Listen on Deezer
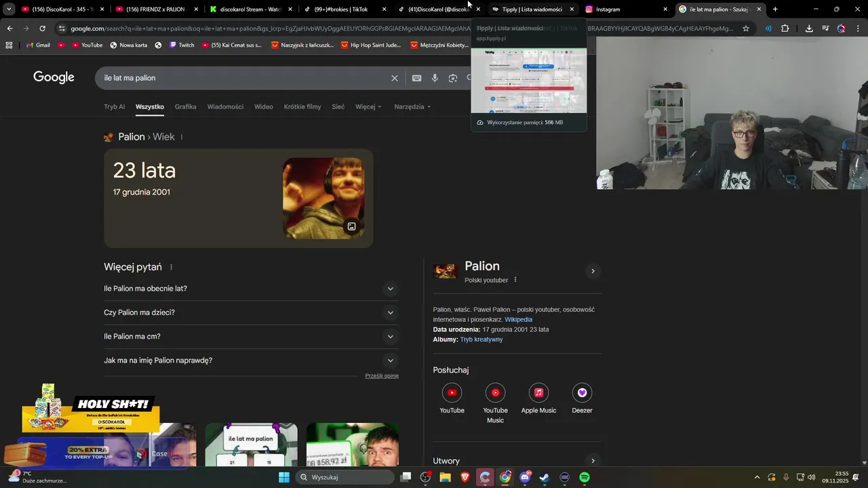This screenshot has width=868, height=488. [x=582, y=399]
